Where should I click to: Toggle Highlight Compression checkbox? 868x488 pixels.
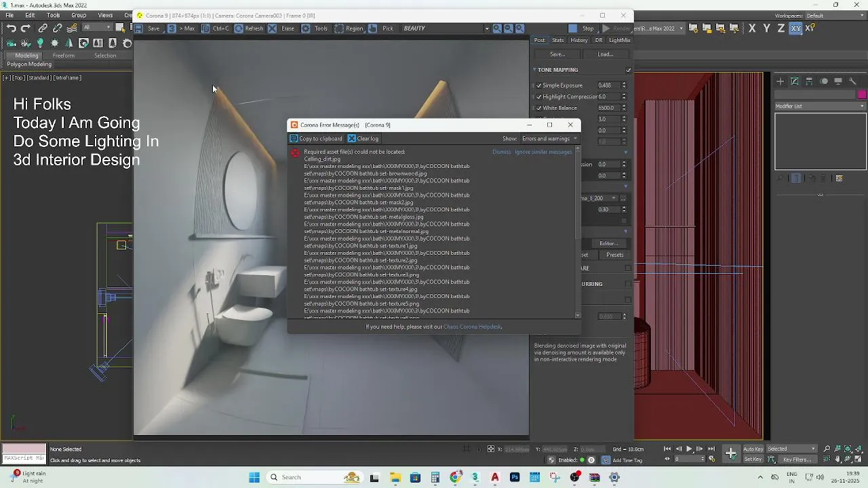pyautogui.click(x=539, y=97)
